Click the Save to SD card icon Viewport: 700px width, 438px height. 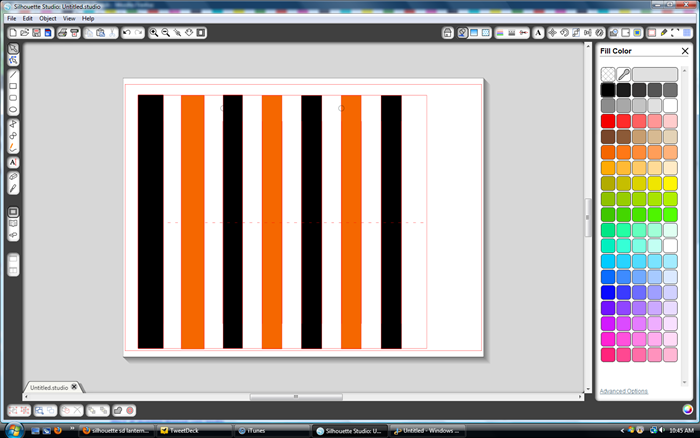point(48,33)
